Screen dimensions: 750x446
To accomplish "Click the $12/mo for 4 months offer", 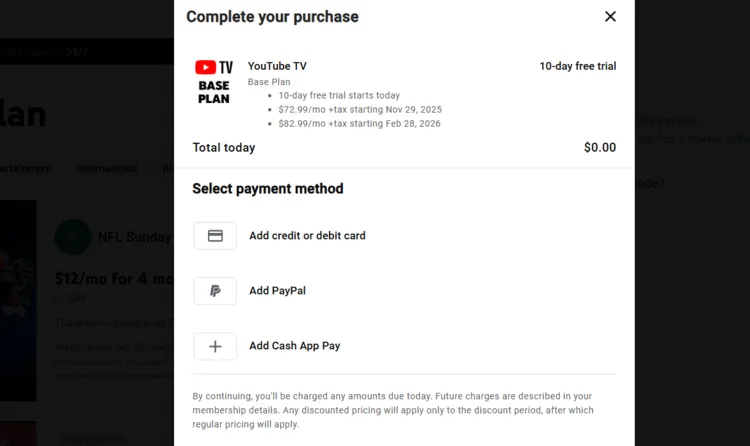I will [x=114, y=279].
